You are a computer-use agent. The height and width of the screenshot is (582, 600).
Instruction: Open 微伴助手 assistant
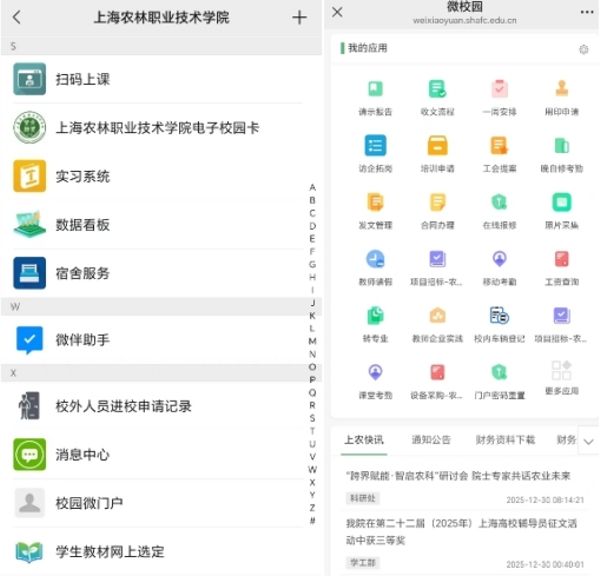coord(82,340)
